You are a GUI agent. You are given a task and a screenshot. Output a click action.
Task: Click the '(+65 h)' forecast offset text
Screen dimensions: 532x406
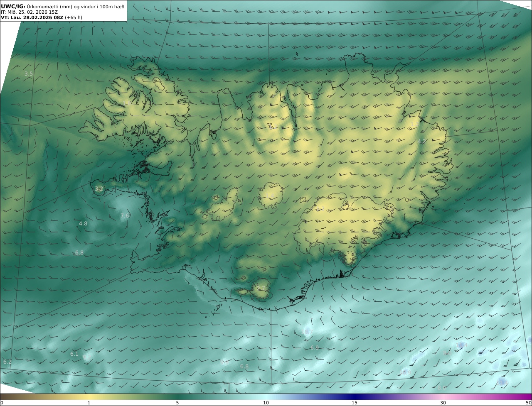click(74, 17)
